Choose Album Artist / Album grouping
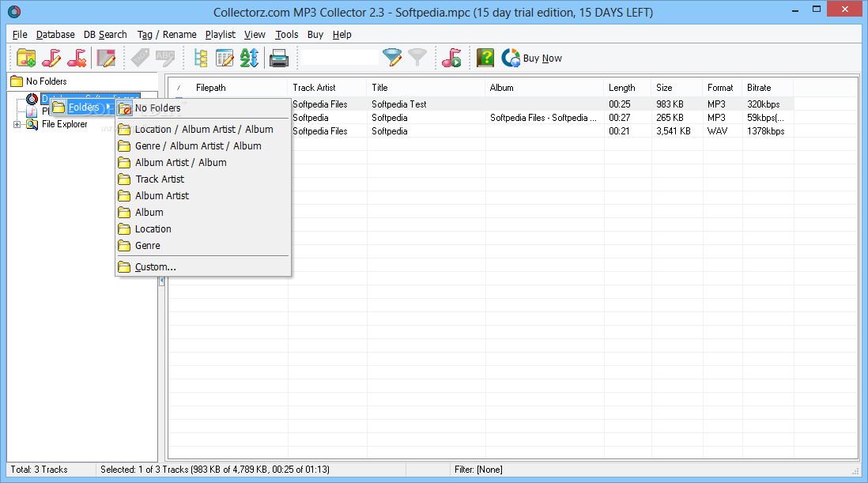The height and width of the screenshot is (483, 868). (202, 163)
